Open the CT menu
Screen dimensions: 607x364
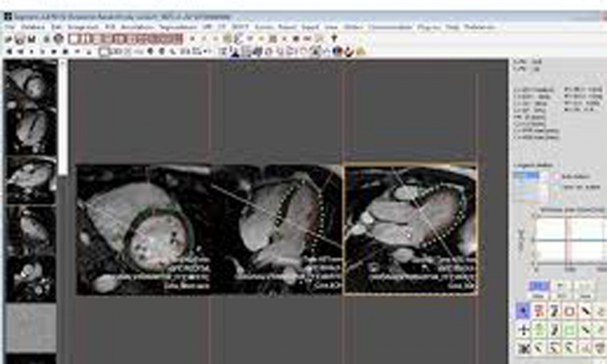[x=222, y=27]
